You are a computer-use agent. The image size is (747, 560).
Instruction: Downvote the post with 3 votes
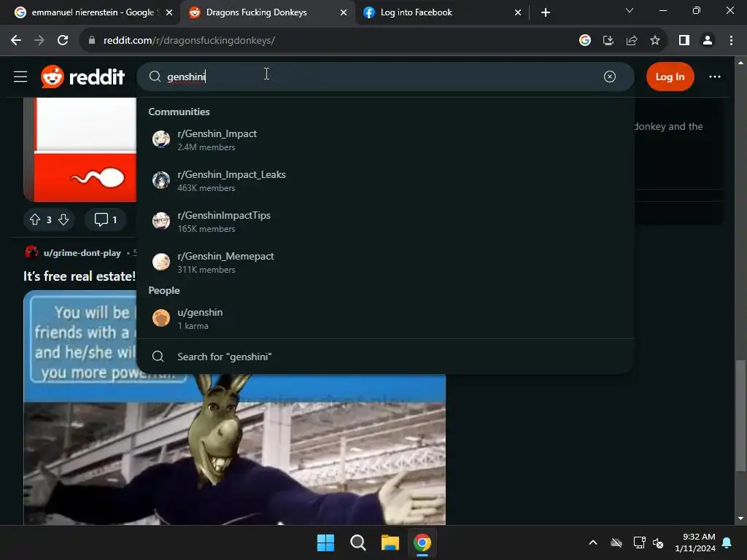tap(63, 219)
